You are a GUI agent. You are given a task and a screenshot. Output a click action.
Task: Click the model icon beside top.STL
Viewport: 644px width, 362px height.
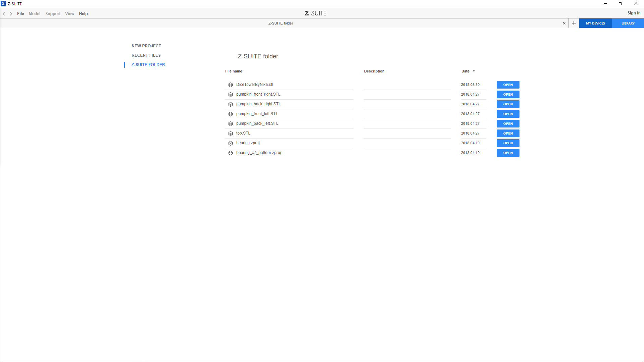pos(231,134)
